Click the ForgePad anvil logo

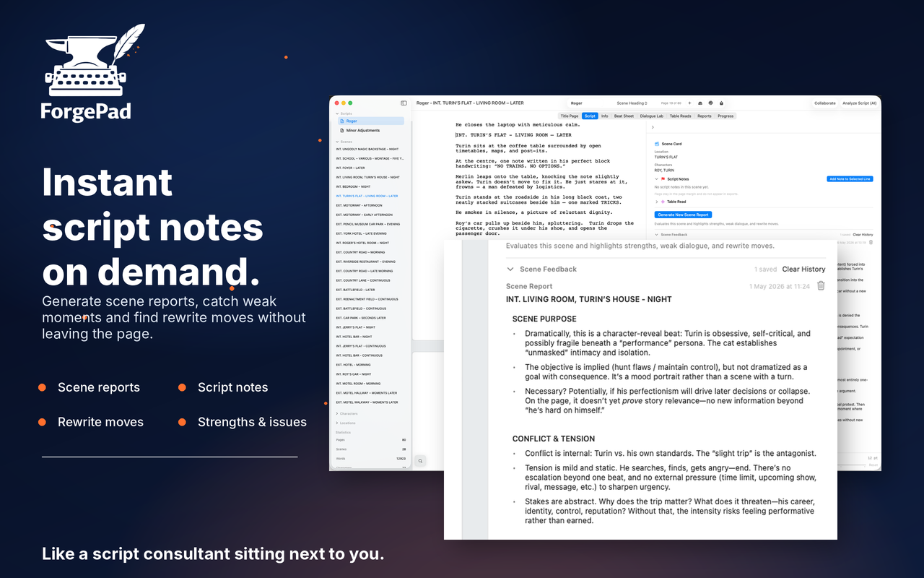point(94,59)
